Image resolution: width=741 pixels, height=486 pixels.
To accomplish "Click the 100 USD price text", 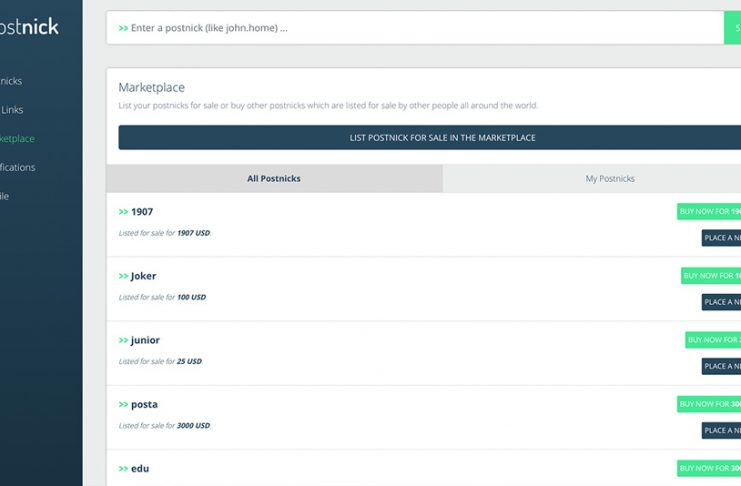I will pos(191,297).
